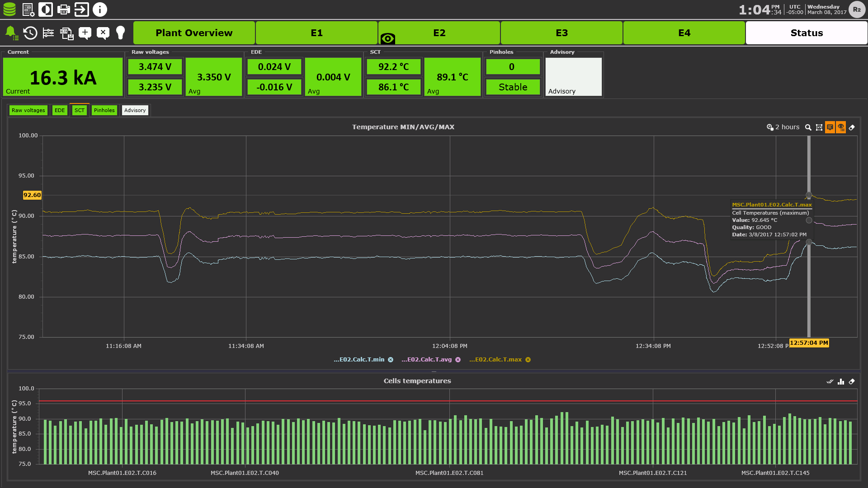
Task: Click the logout arrow-box icon
Action: pos(82,9)
